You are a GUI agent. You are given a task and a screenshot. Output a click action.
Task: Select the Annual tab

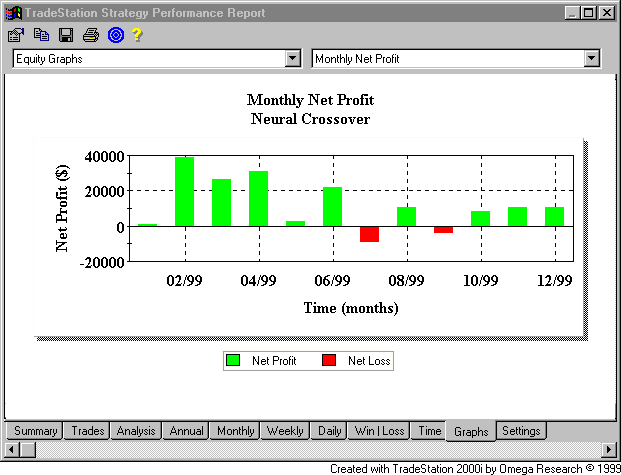pyautogui.click(x=186, y=431)
